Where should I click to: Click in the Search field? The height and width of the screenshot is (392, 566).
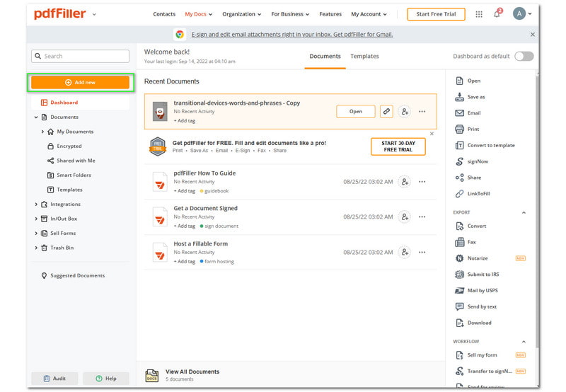point(80,57)
